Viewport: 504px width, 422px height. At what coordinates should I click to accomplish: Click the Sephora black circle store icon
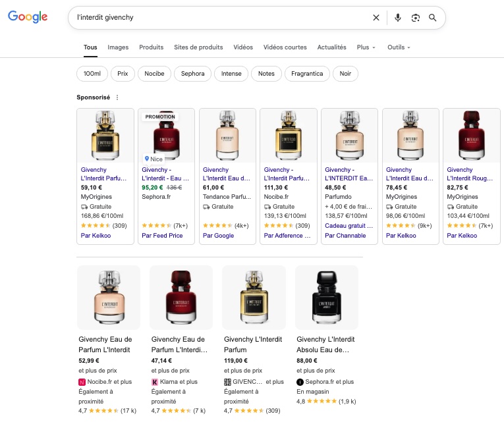pos(300,382)
